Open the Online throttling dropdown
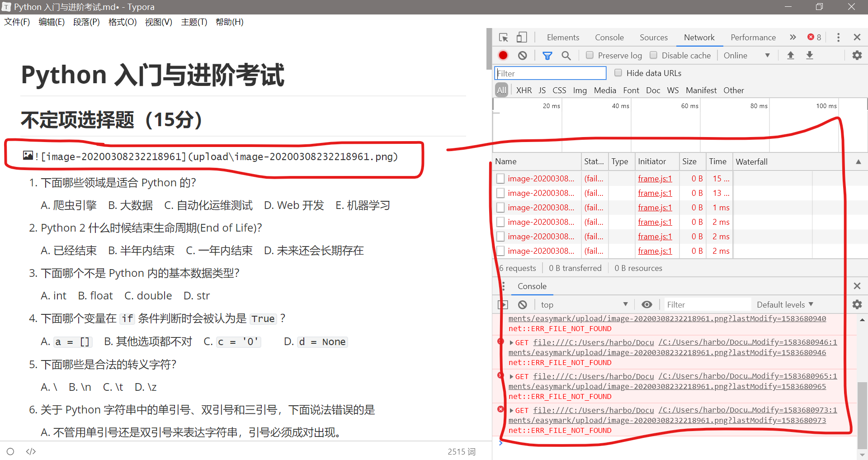 click(x=746, y=55)
